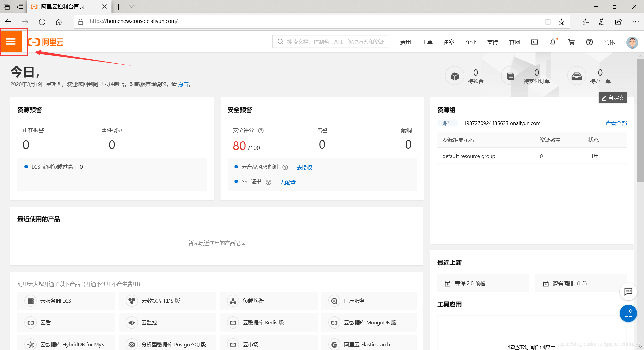
Task: Open the blue floating apps grid button
Action: click(628, 313)
